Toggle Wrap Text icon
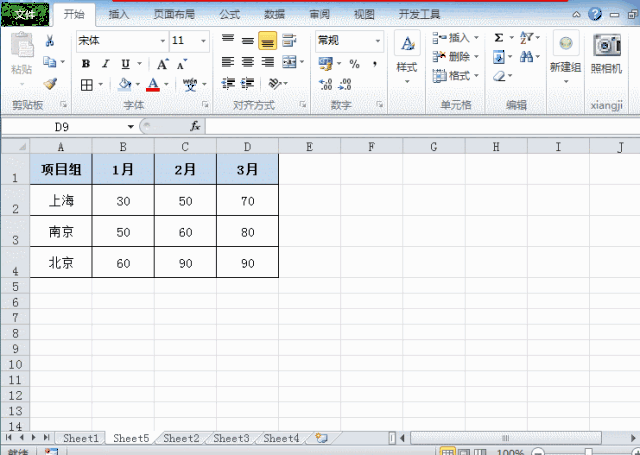 coord(289,40)
